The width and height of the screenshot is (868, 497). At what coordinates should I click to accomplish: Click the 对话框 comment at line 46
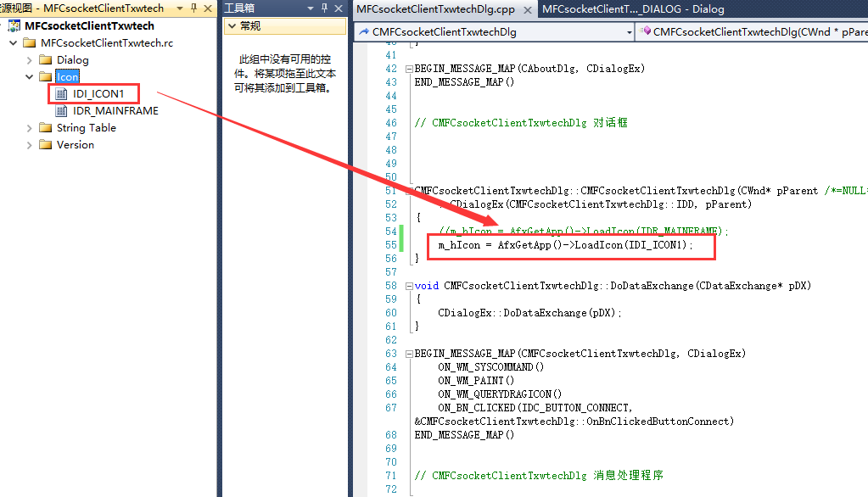pos(521,123)
